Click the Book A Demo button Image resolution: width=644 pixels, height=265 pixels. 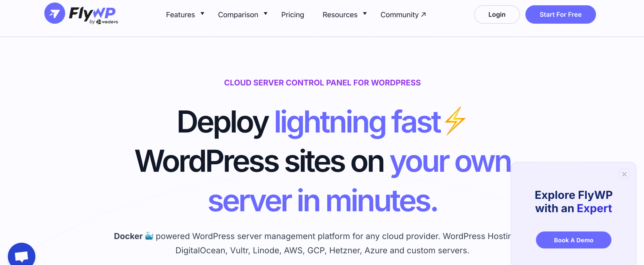pos(573,240)
